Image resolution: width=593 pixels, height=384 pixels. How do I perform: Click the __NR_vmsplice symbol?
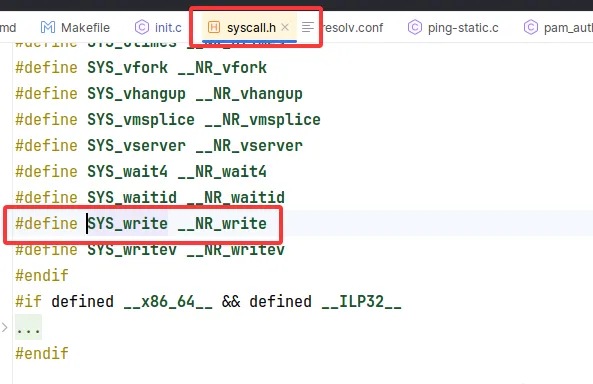[x=262, y=120]
